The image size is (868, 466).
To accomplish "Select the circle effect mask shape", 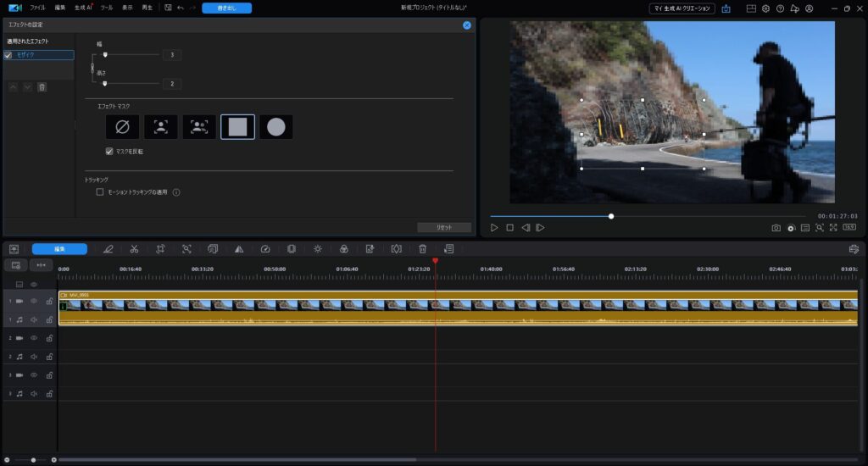I will click(276, 127).
